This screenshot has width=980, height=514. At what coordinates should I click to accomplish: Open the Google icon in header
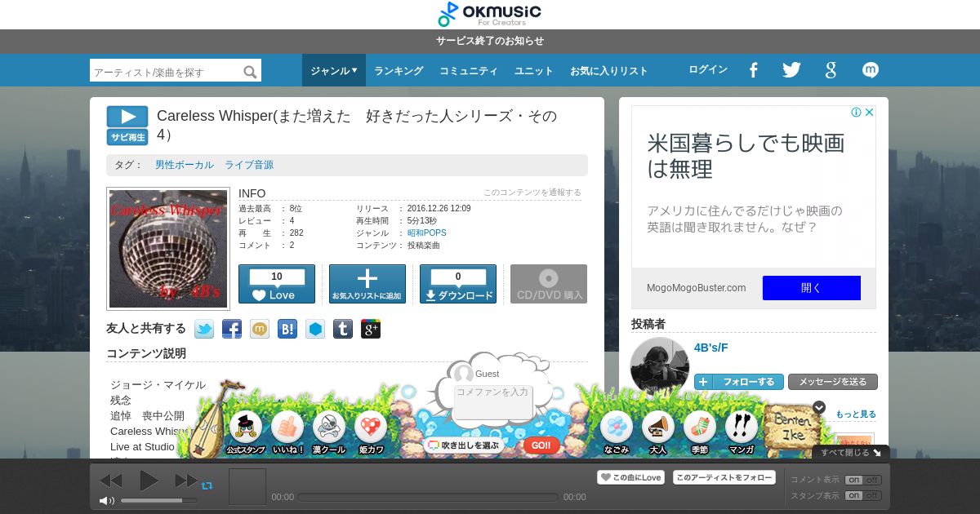pyautogui.click(x=831, y=70)
